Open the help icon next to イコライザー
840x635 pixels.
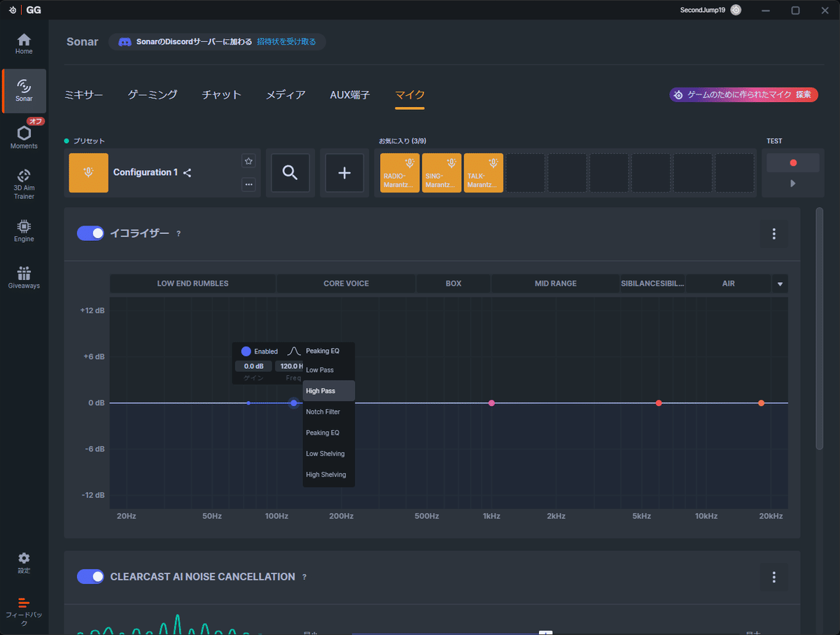(178, 234)
